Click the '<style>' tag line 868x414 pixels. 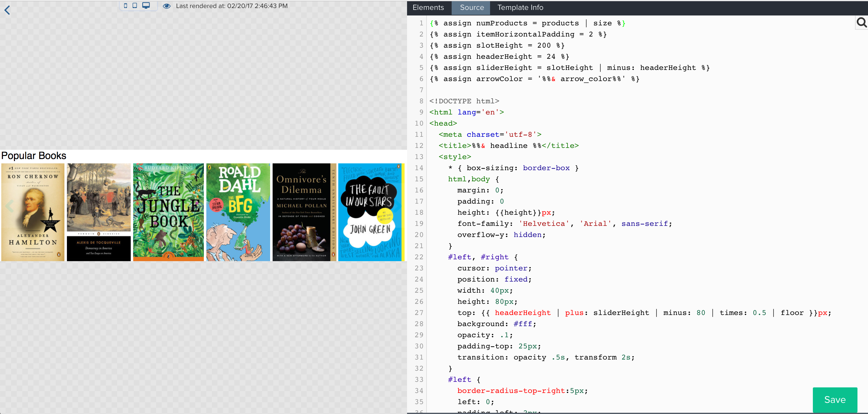pyautogui.click(x=455, y=157)
